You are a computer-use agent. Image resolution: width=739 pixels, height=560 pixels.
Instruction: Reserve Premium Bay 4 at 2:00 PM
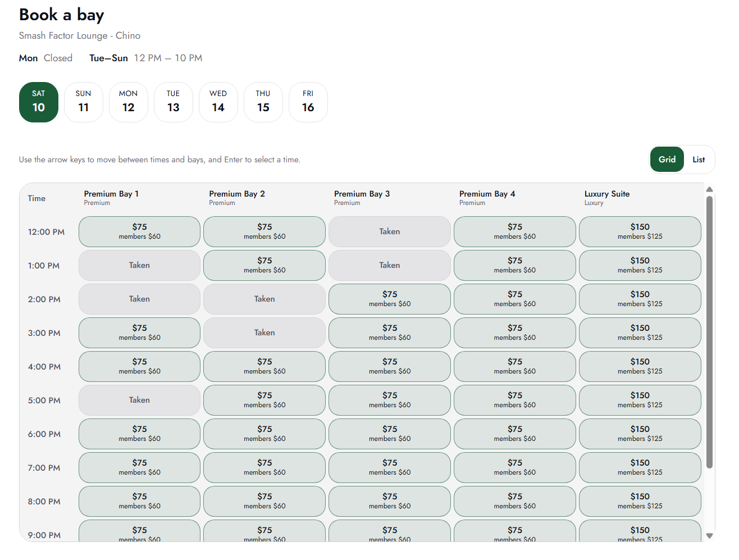(515, 299)
